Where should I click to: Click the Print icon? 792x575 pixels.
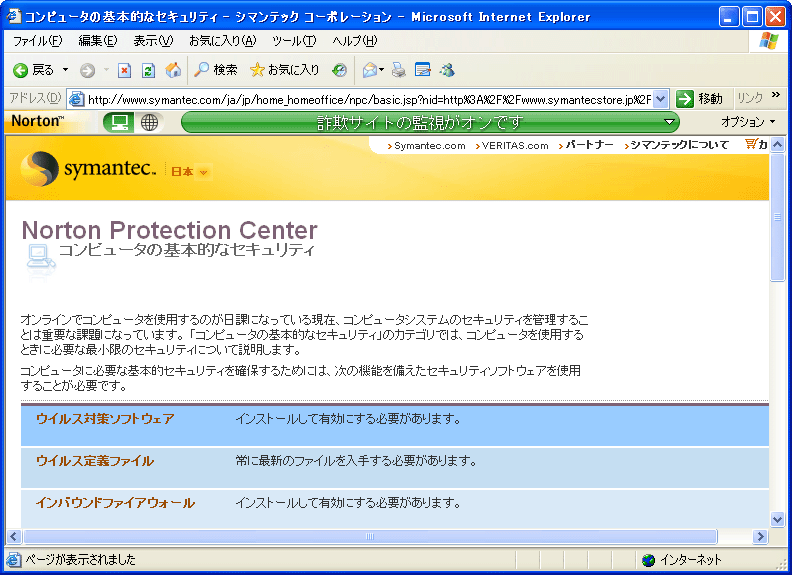[399, 70]
